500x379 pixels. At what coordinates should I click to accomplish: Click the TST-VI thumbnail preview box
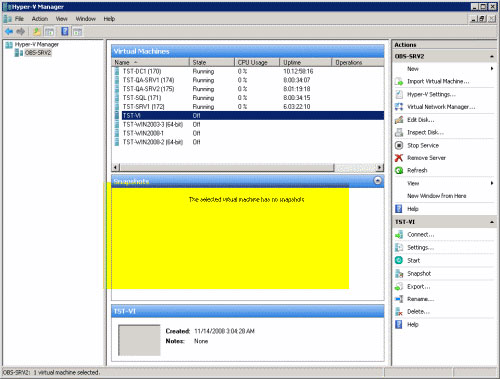[x=139, y=340]
